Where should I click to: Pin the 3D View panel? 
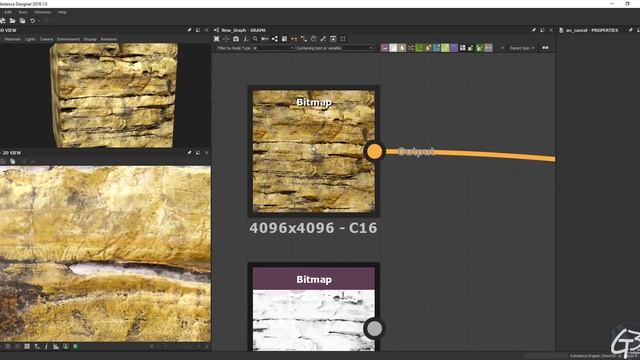coord(189,30)
